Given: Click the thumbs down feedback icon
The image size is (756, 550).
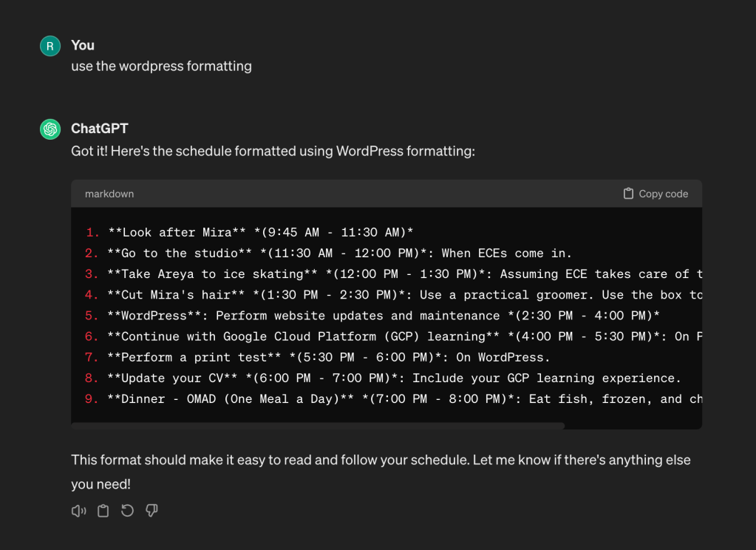Looking at the screenshot, I should (x=151, y=510).
